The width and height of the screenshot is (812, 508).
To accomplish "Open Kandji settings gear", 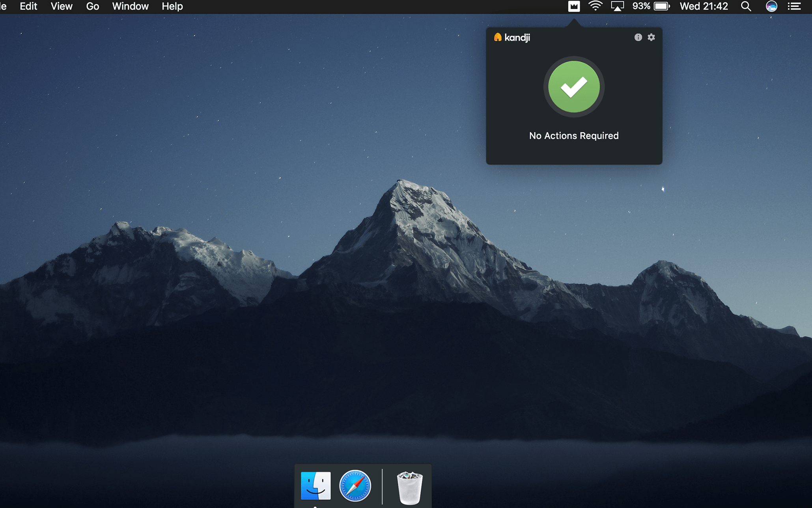I will click(651, 37).
